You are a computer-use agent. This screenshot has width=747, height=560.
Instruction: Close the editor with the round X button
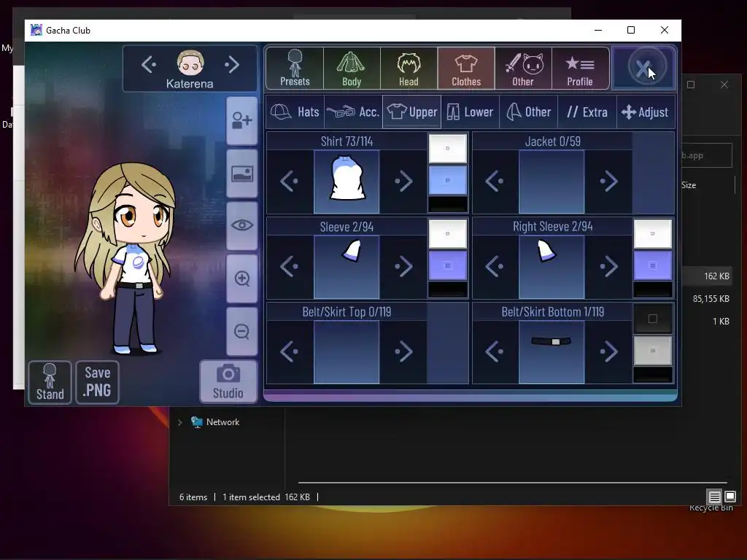click(x=643, y=68)
